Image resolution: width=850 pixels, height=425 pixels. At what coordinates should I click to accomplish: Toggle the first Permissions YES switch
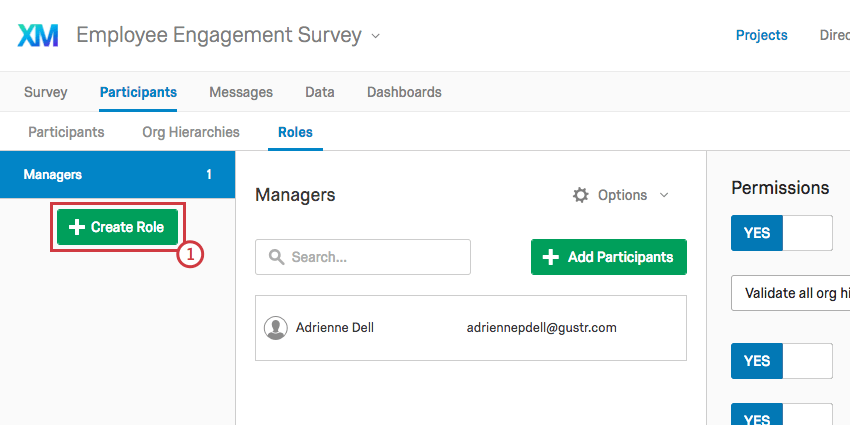click(781, 233)
